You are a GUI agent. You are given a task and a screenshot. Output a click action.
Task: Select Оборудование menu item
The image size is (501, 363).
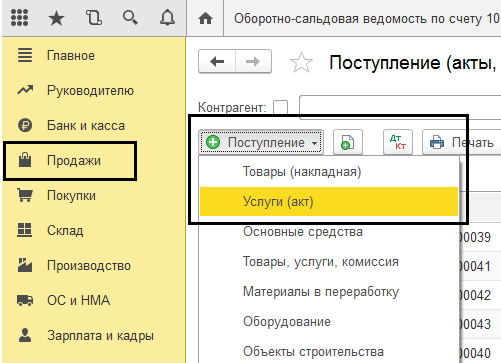329,322
